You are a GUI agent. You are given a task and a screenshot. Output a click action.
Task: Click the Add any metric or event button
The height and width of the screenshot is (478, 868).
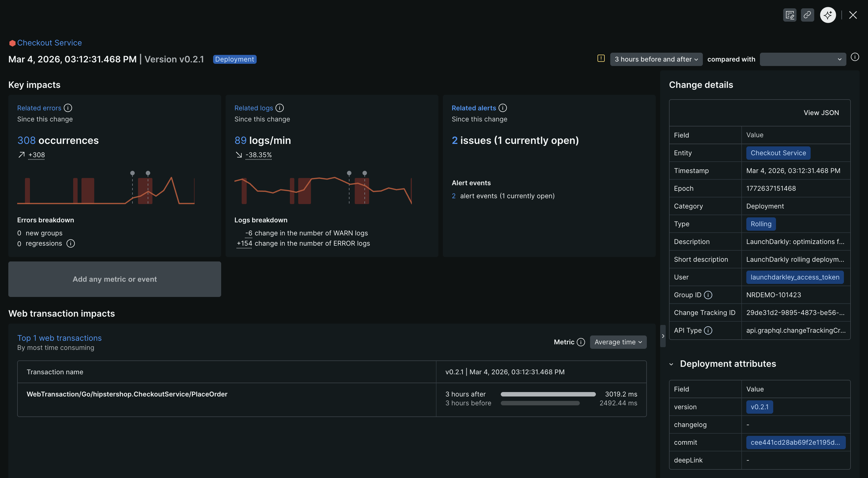click(114, 279)
